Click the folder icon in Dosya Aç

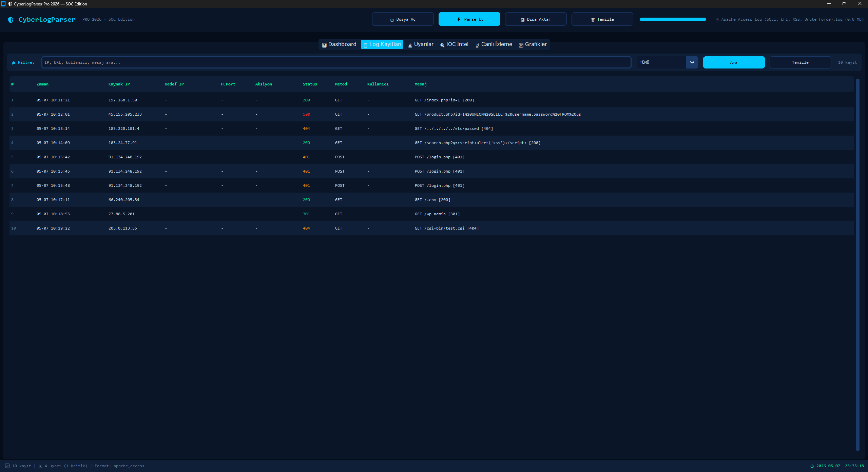point(392,20)
